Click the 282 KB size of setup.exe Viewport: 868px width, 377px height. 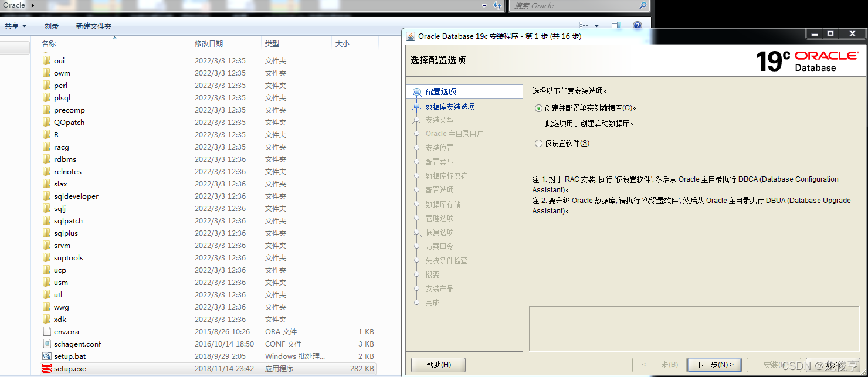362,369
